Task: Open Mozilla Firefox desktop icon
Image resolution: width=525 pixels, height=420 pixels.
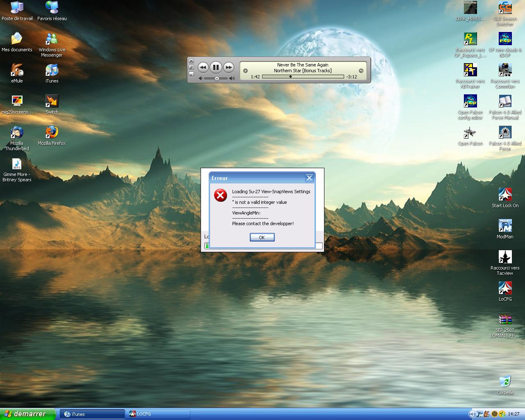Action: pos(52,133)
